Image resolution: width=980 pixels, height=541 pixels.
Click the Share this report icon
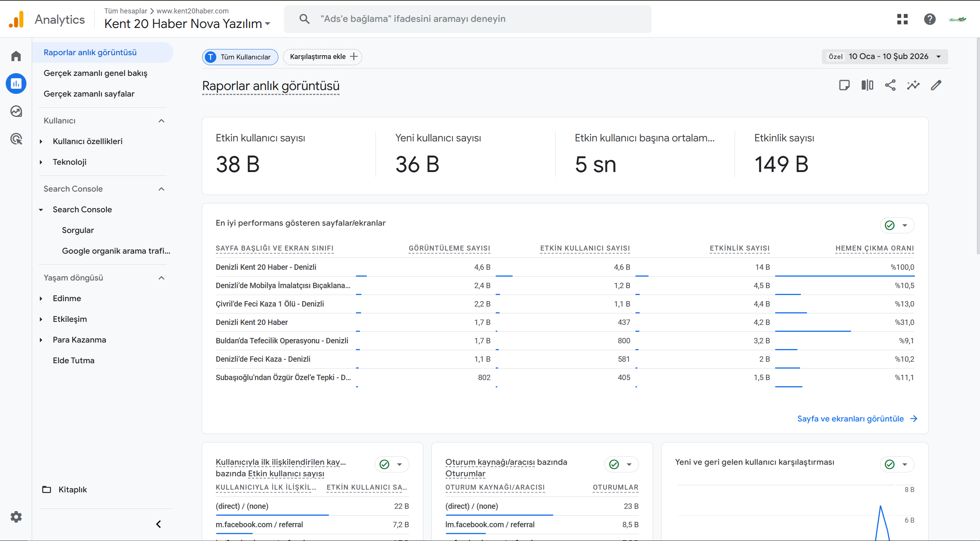coord(890,85)
